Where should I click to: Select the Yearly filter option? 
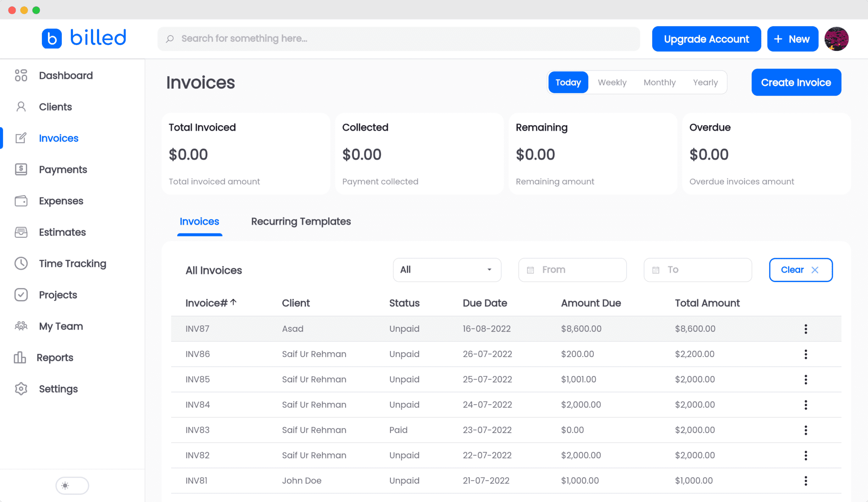[705, 82]
